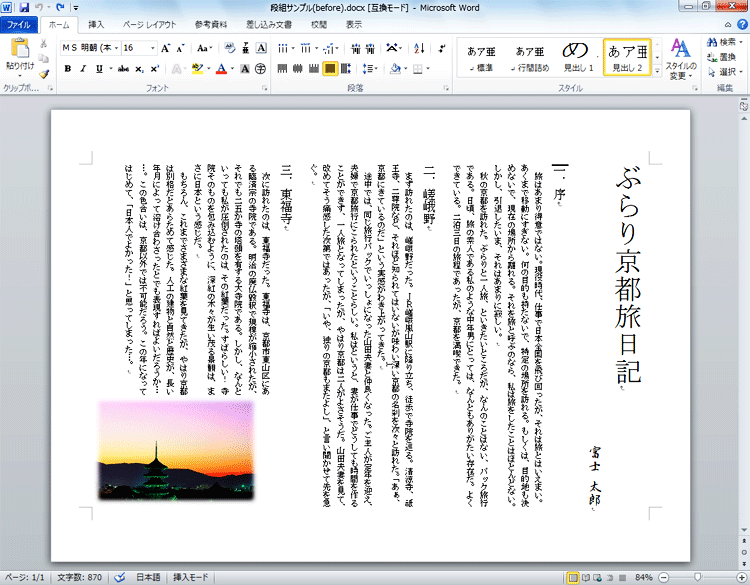Screen dimensions: 750x585
Task: Open the Change Styles (スタイルの変更) dropdown
Action: pyautogui.click(x=680, y=60)
